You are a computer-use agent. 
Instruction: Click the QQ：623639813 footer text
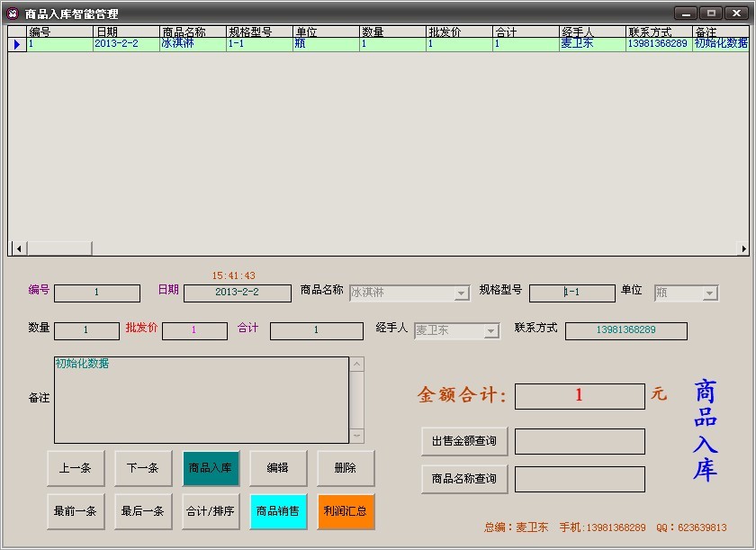pyautogui.click(x=691, y=527)
